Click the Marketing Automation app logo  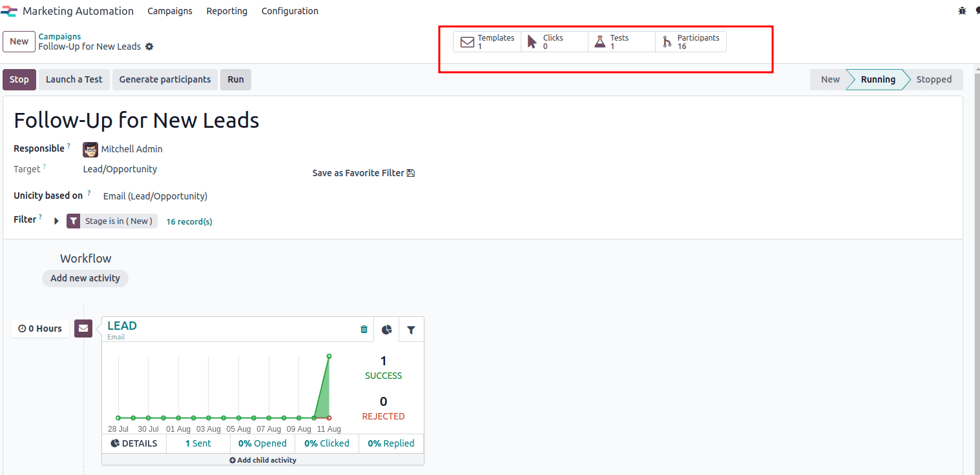[9, 11]
